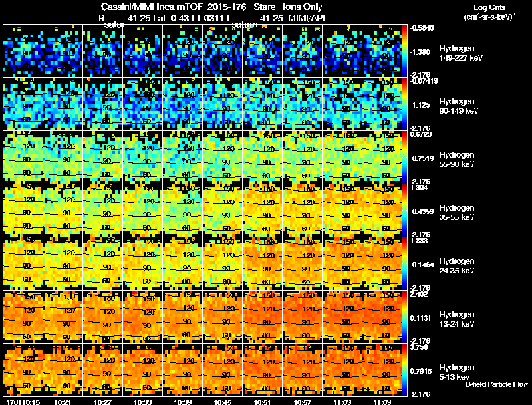This screenshot has height=405, width=532.
Task: Click the 0.6723 color scale value
Action: [421, 134]
